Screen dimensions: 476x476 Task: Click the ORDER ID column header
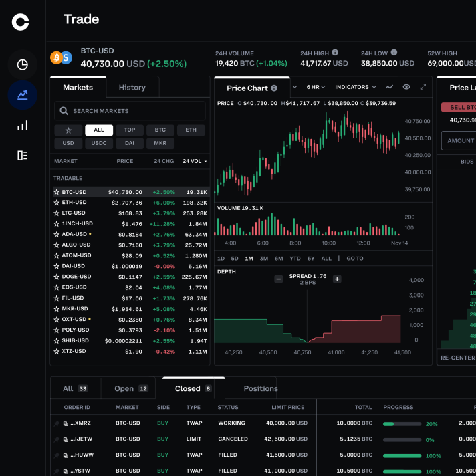(77, 407)
